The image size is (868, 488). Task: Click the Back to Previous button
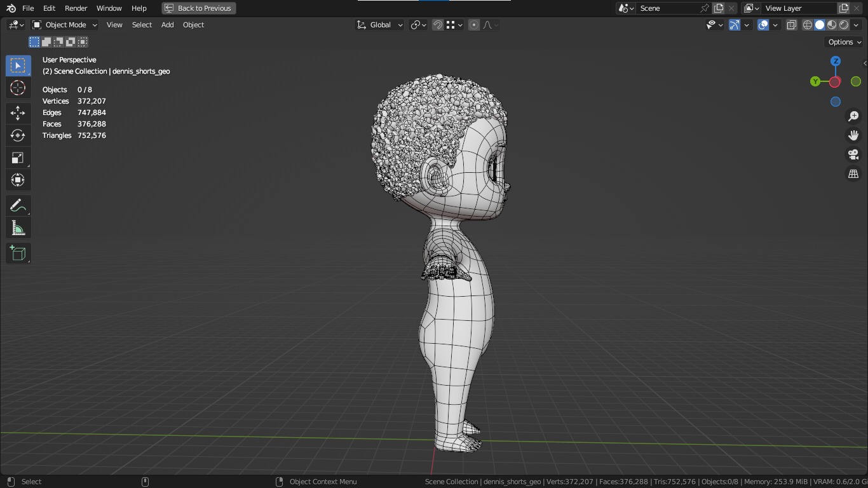199,8
